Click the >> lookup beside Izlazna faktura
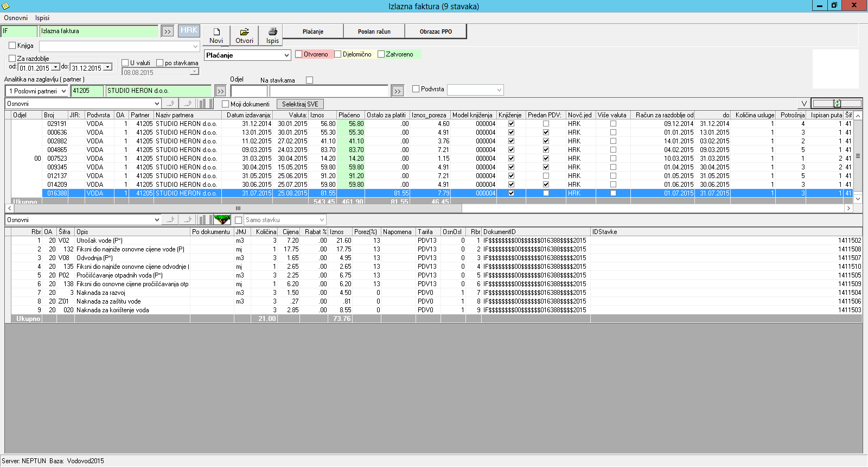 coord(167,31)
